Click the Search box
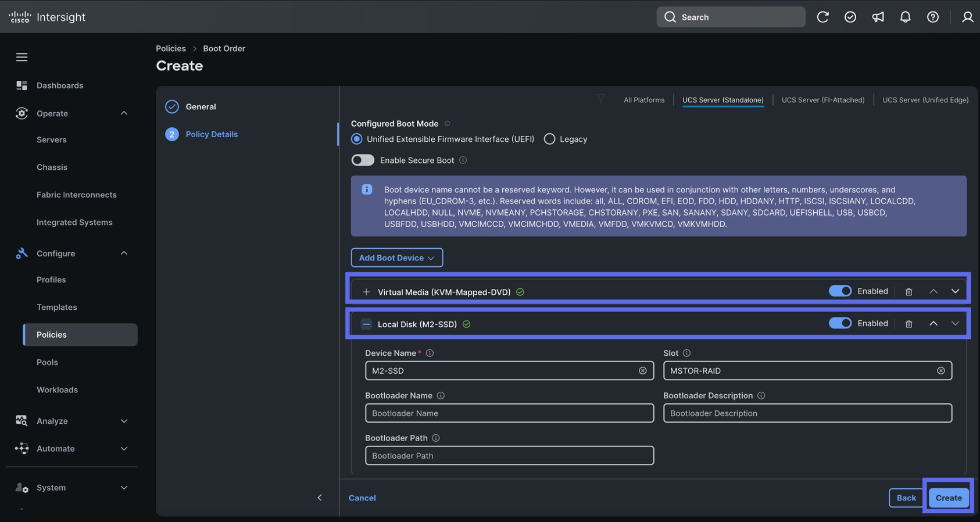This screenshot has width=980, height=522. click(x=731, y=17)
